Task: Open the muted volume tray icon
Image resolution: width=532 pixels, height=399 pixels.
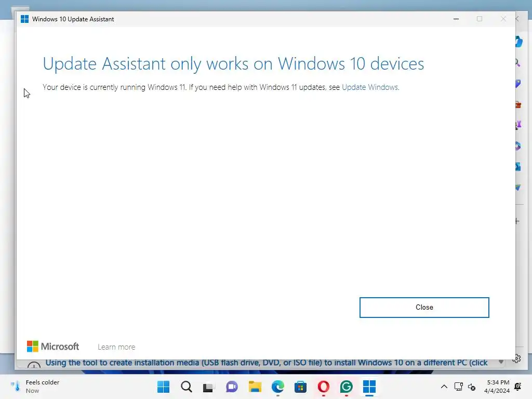Action: click(x=472, y=387)
